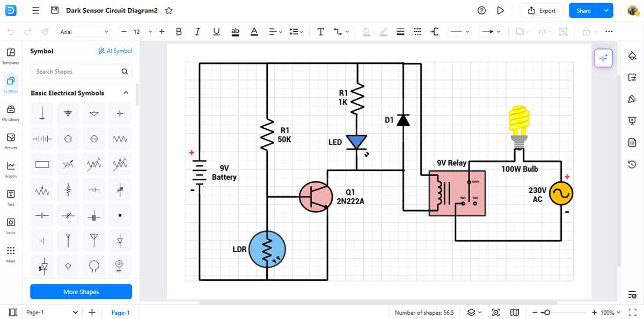Start presentation with the play icon
Image resolution: width=644 pixels, height=319 pixels.
[x=500, y=10]
